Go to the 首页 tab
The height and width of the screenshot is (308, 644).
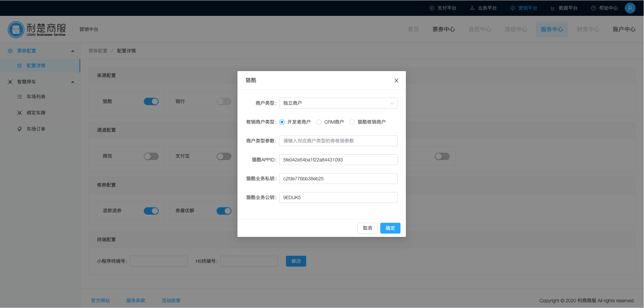(x=413, y=29)
